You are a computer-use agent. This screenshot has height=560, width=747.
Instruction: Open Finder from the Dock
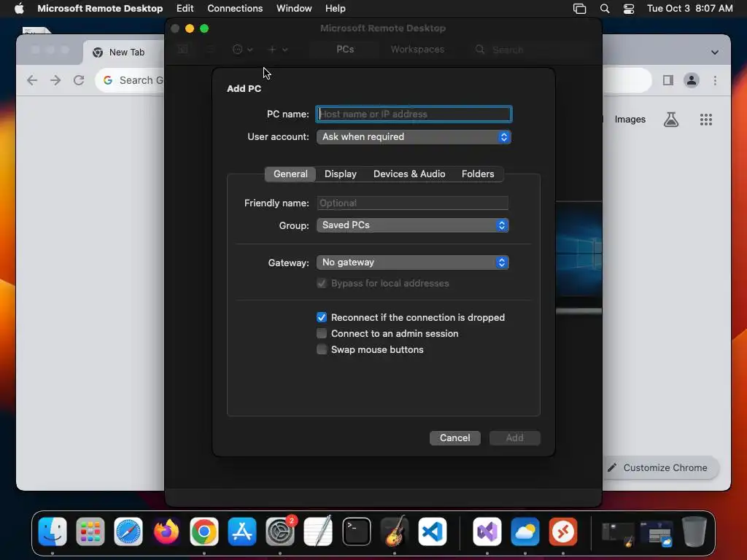click(53, 532)
